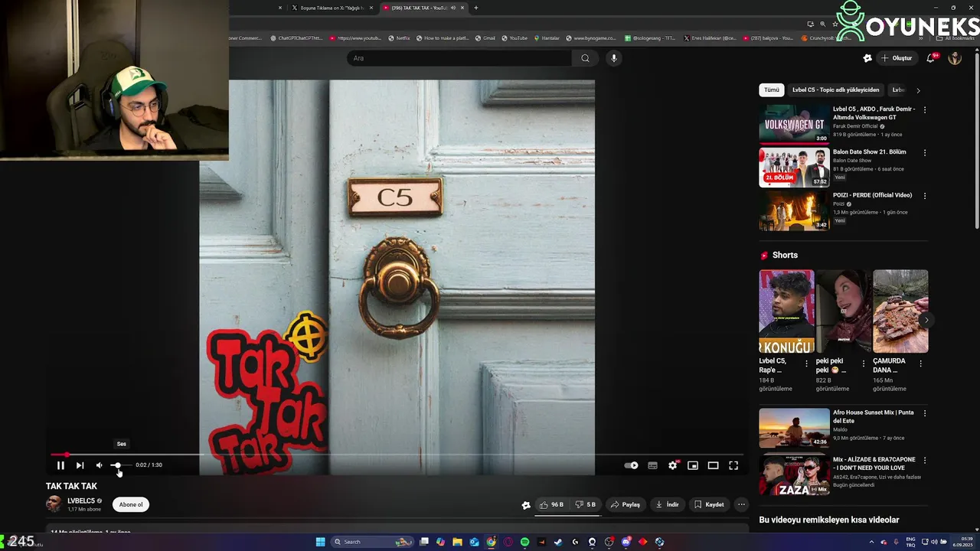The width and height of the screenshot is (980, 551).
Task: Switch to the X 'Boşuna Tıklama' browser tab
Action: click(x=332, y=8)
